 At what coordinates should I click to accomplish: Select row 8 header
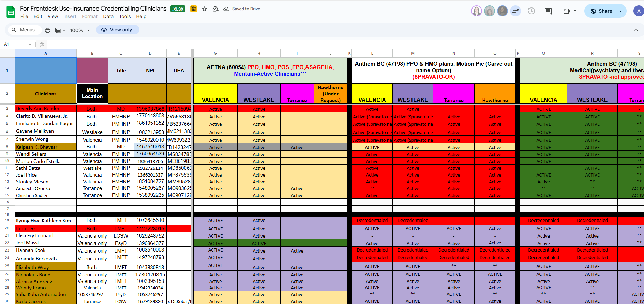(7, 147)
